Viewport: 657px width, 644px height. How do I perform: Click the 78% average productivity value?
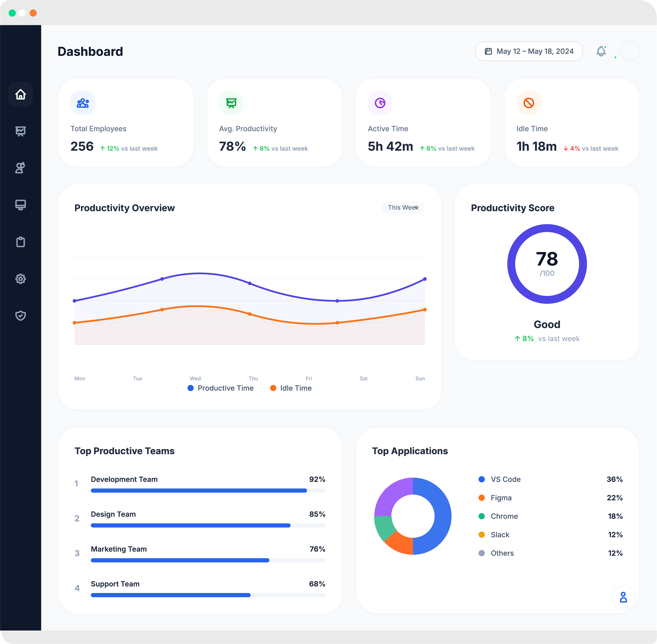coord(232,147)
